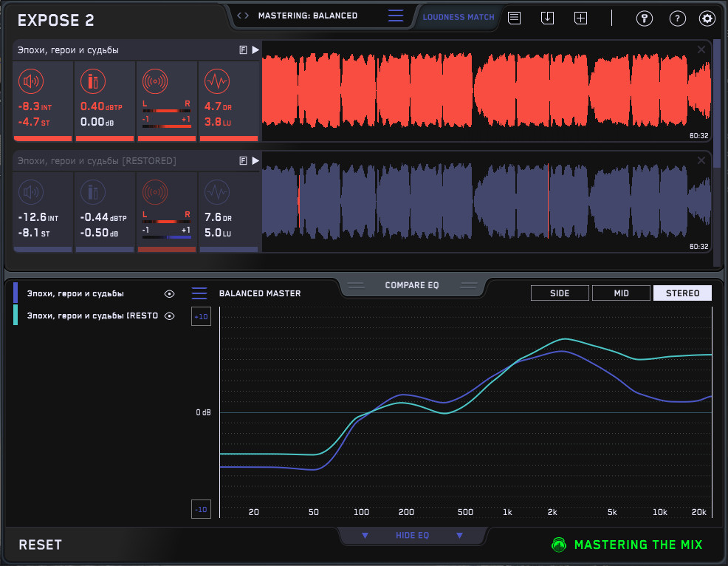728x566 pixels.
Task: Toggle visibility of RESTO track EQ curve
Action: click(170, 316)
